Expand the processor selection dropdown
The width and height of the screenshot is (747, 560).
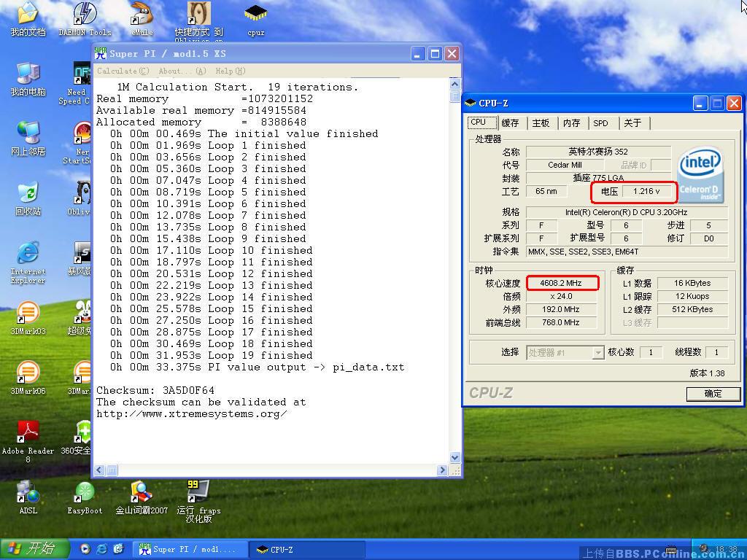[598, 353]
